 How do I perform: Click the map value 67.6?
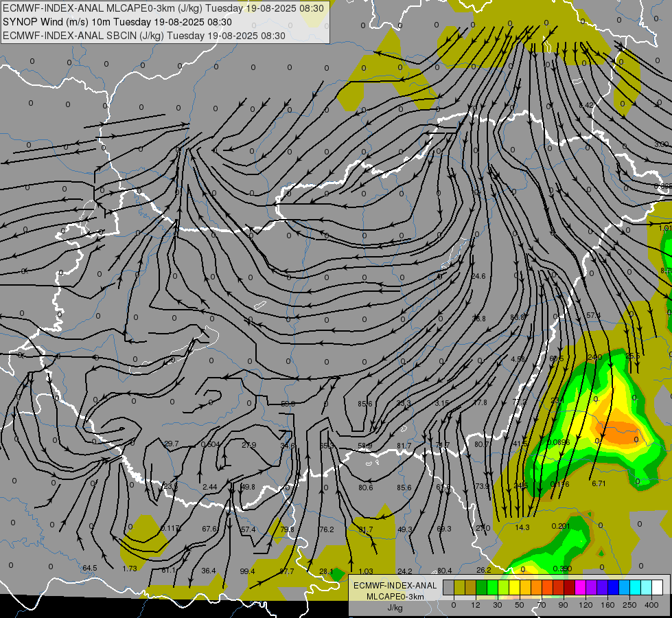coord(209,528)
